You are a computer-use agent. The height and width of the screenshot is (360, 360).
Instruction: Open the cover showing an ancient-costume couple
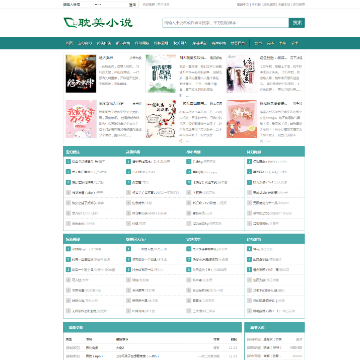[242, 74]
